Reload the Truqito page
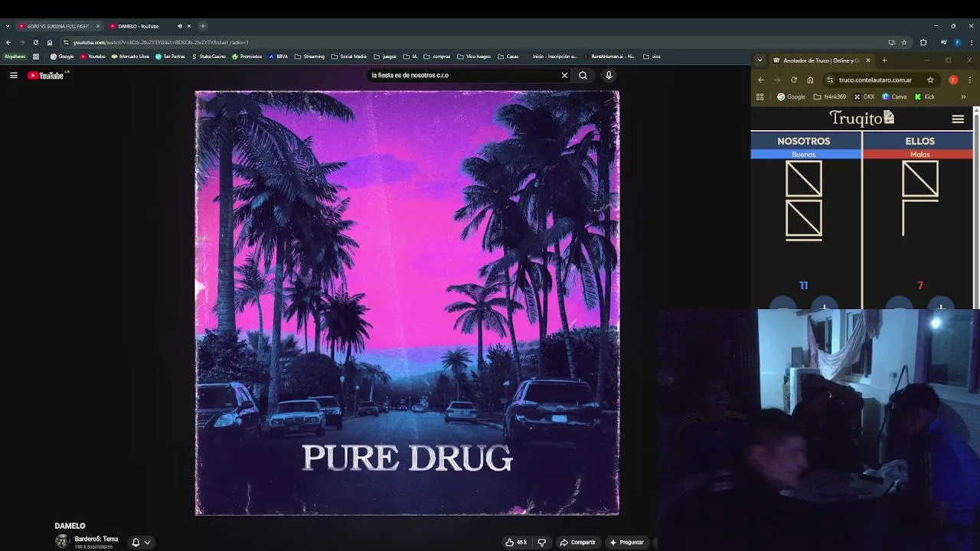 tap(794, 80)
